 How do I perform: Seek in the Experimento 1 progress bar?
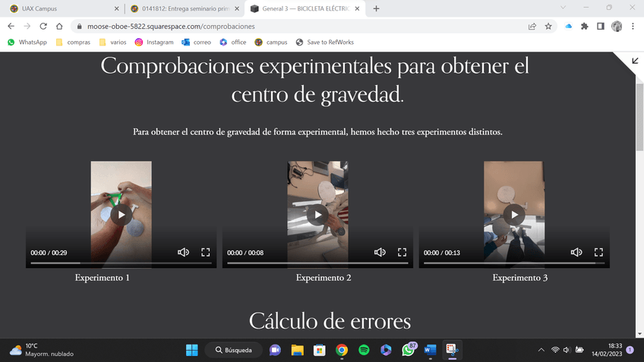point(122,263)
